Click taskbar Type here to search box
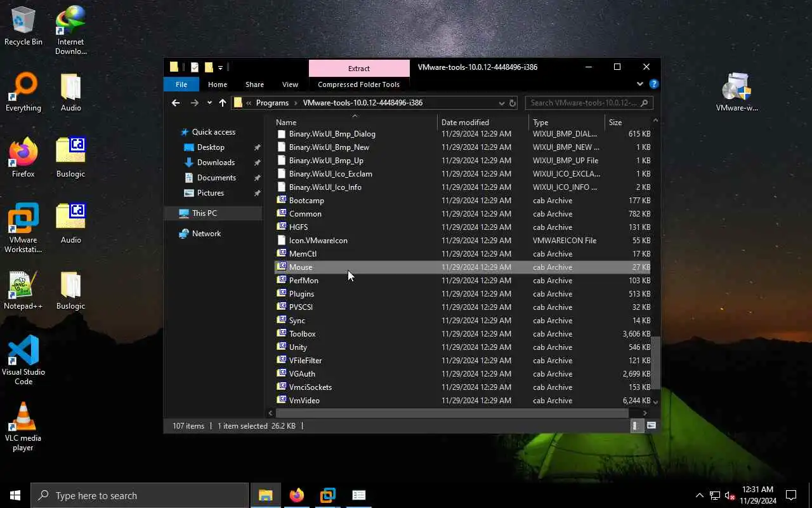Image resolution: width=812 pixels, height=508 pixels. pos(140,495)
